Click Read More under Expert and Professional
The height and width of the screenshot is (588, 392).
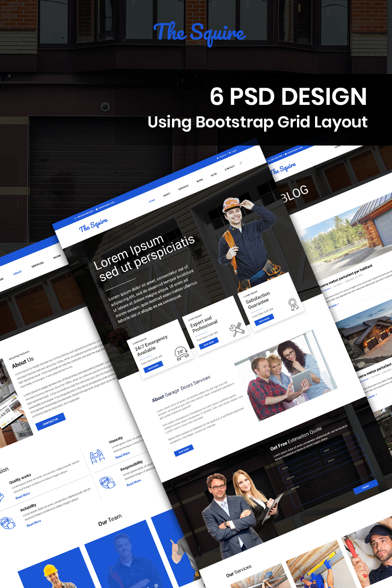[209, 342]
